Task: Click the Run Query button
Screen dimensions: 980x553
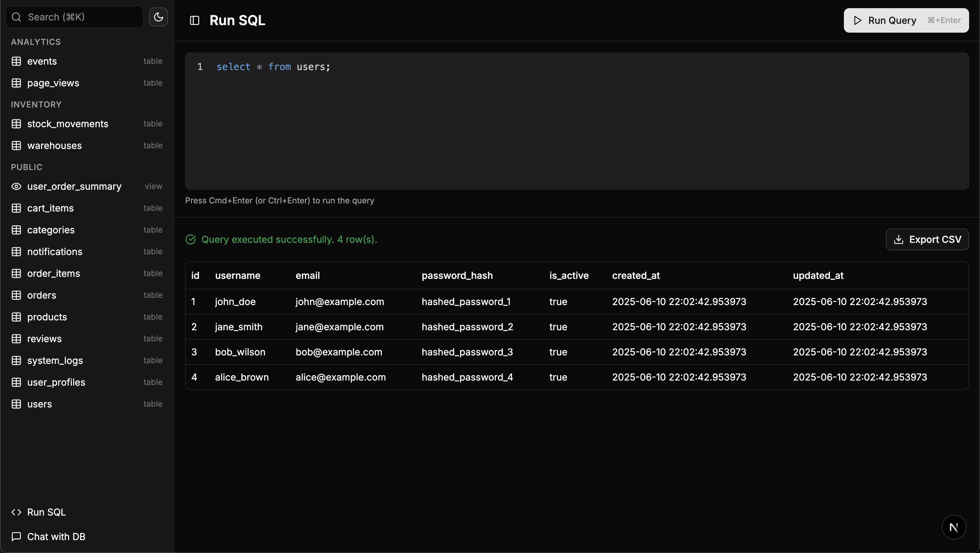Action: (906, 20)
